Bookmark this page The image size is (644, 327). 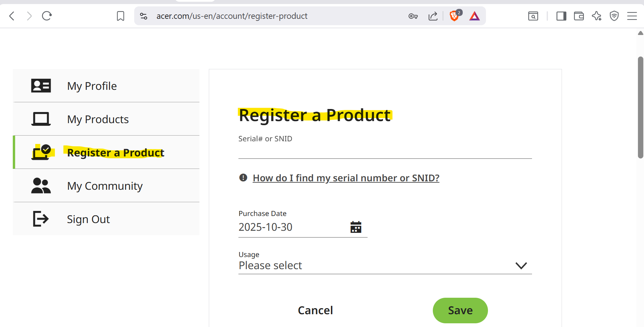click(120, 16)
